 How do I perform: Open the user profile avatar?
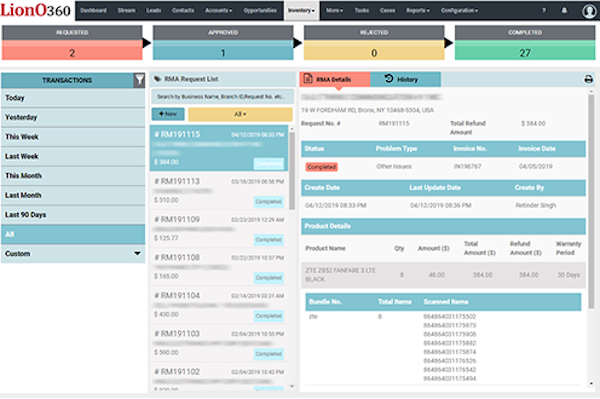pyautogui.click(x=589, y=11)
